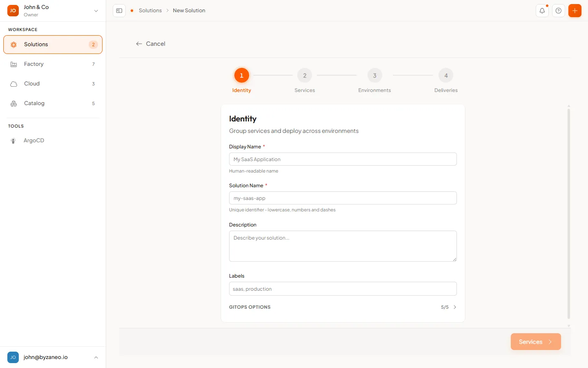Click the New Solution breadcrumb
Screen dimensions: 588x368
pyautogui.click(x=189, y=11)
